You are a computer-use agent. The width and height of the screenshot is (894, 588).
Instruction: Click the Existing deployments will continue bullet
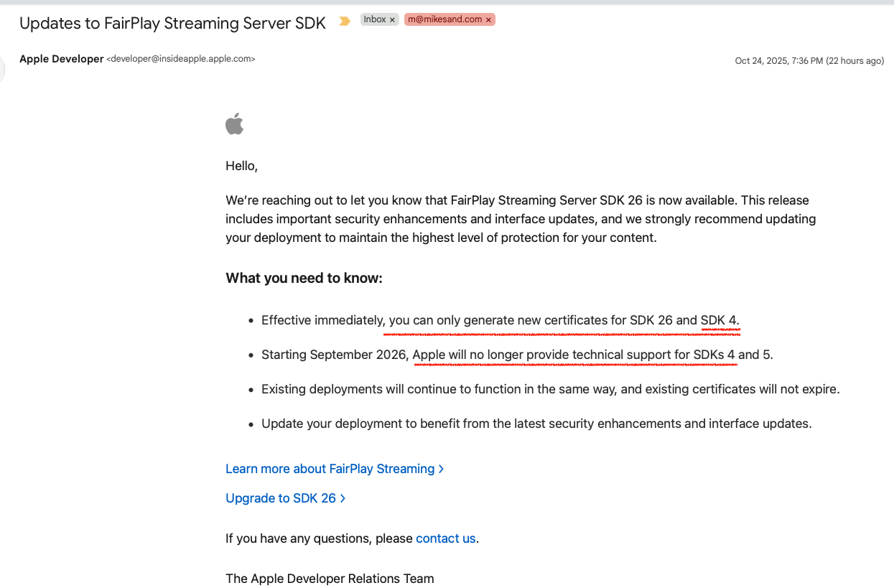(x=550, y=389)
